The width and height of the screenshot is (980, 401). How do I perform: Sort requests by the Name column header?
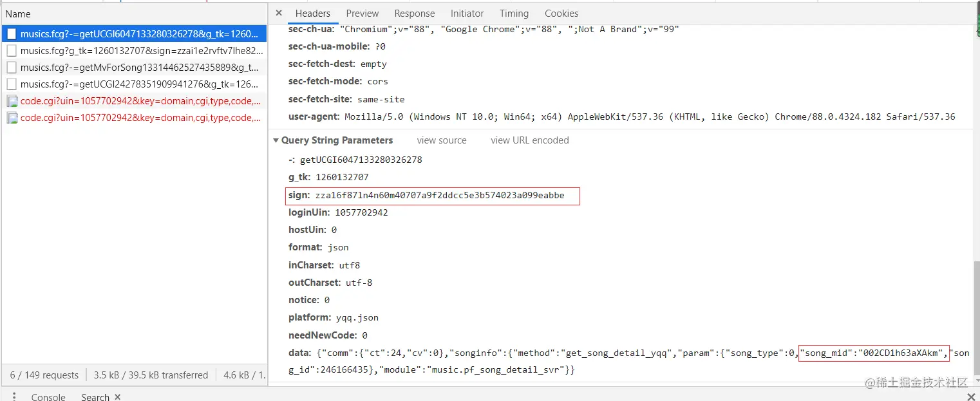pyautogui.click(x=134, y=14)
